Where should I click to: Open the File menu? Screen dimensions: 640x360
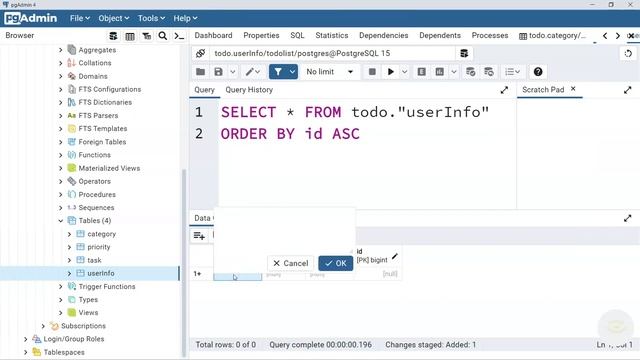point(80,18)
